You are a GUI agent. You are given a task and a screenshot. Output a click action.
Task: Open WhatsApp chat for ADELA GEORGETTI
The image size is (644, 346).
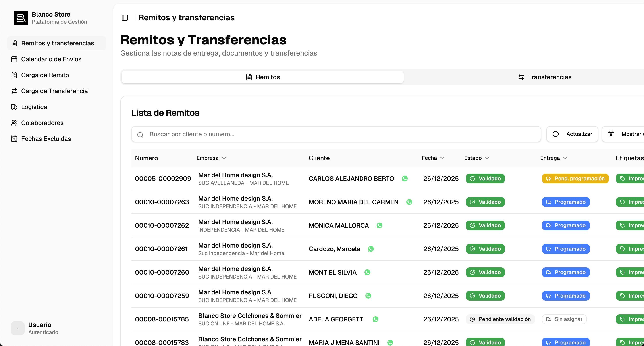(x=375, y=319)
